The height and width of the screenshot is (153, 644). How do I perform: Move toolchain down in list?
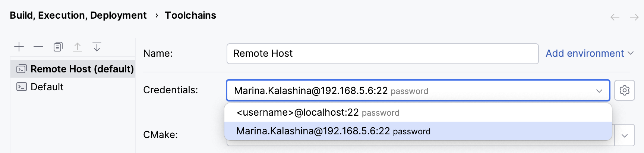[97, 47]
